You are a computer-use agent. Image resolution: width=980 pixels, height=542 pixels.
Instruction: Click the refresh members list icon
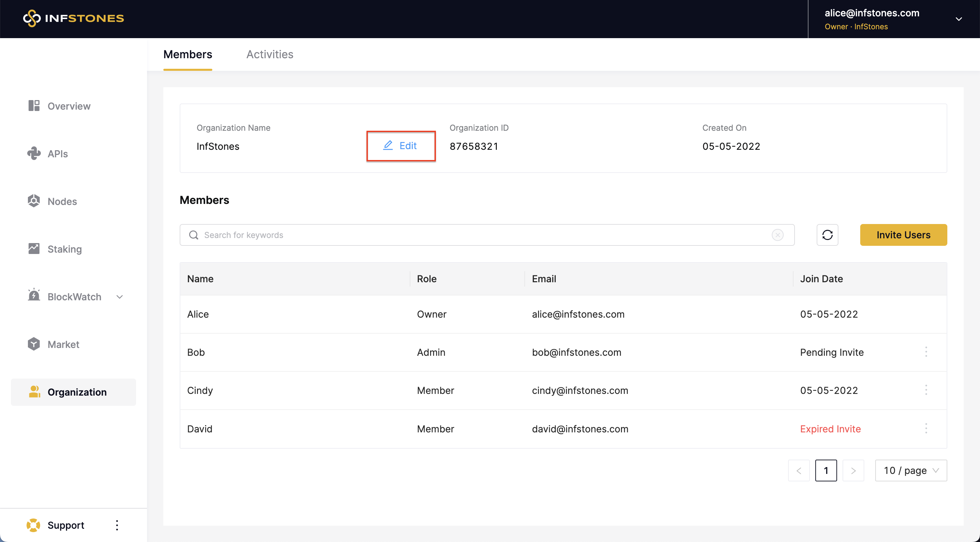pyautogui.click(x=827, y=235)
